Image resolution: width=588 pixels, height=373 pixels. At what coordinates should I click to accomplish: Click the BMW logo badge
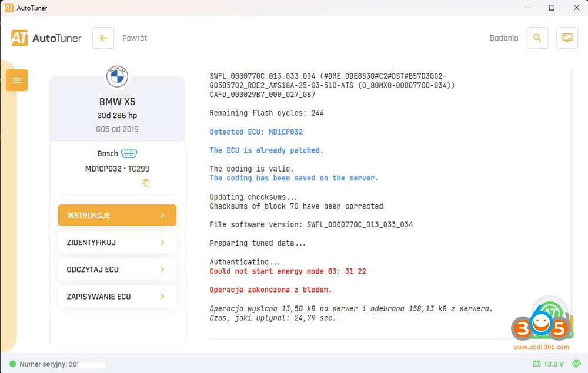point(117,76)
